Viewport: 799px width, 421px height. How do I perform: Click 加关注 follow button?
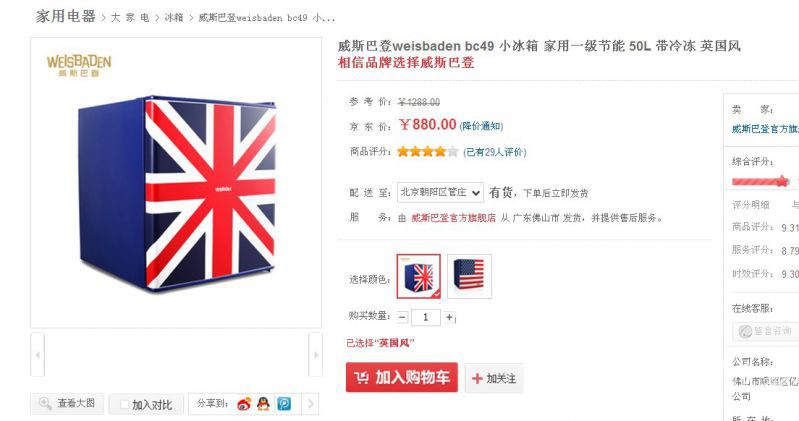(x=493, y=378)
